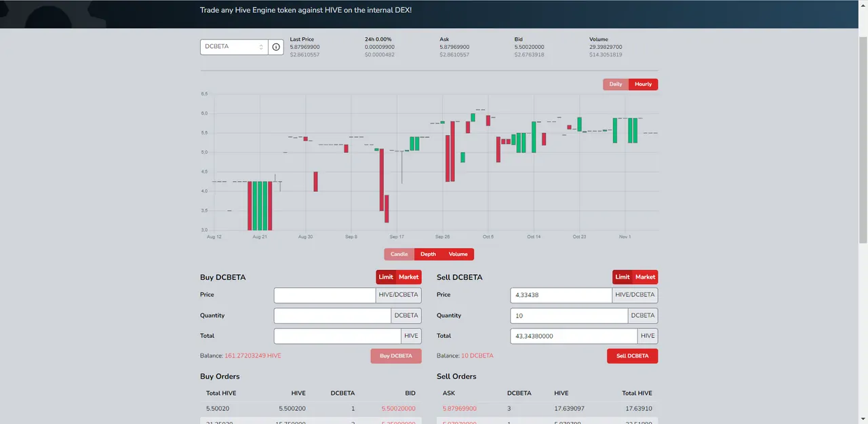Click the 10 DCBETA balance link
This screenshot has height=424, width=868.
(x=477, y=355)
